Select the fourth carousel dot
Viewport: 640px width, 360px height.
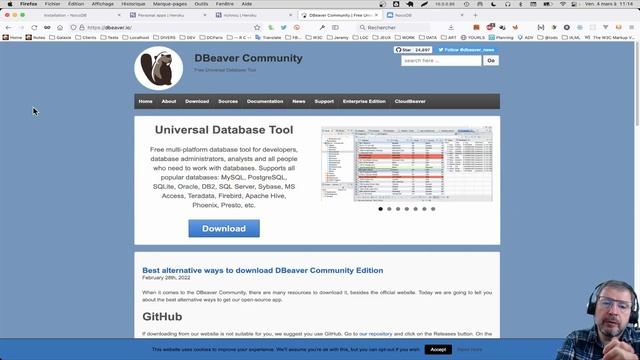(407, 209)
